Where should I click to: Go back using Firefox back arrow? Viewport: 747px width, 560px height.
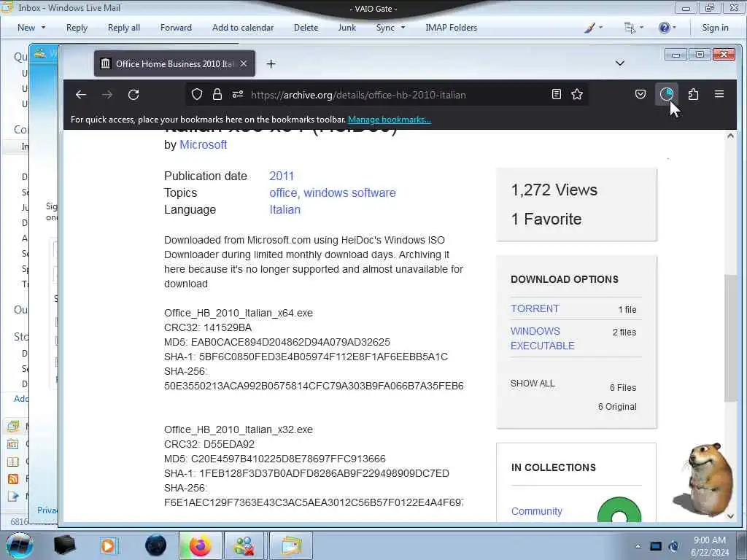tap(80, 95)
